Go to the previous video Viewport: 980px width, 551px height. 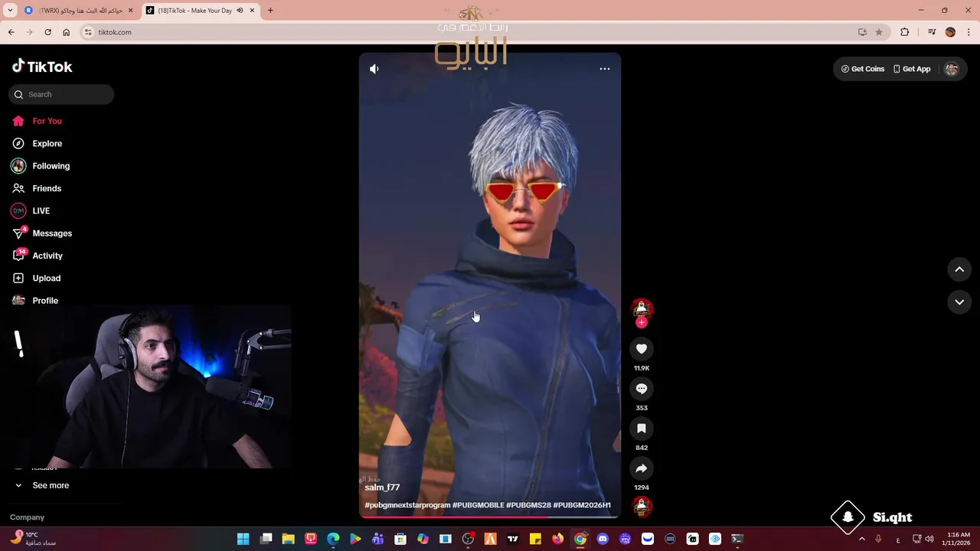(x=959, y=269)
